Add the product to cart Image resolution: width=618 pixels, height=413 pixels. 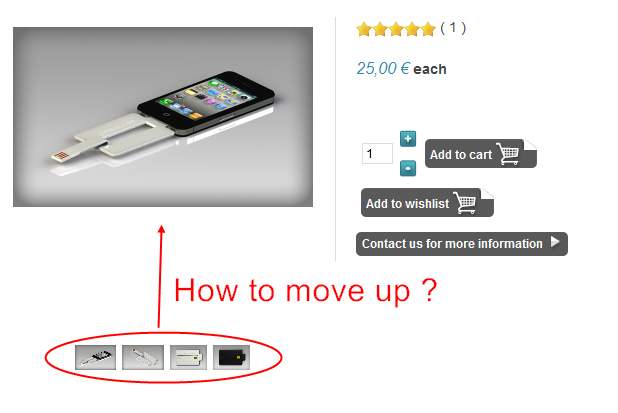pos(480,154)
